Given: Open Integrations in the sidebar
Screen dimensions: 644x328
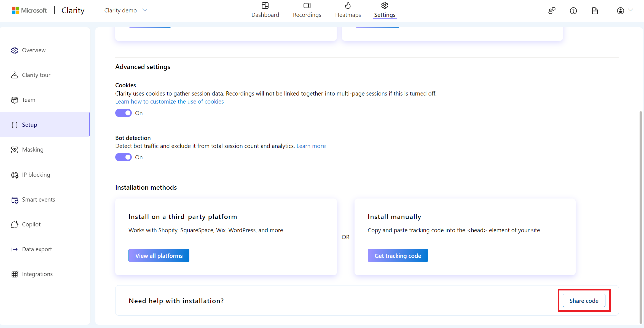Looking at the screenshot, I should point(45,274).
